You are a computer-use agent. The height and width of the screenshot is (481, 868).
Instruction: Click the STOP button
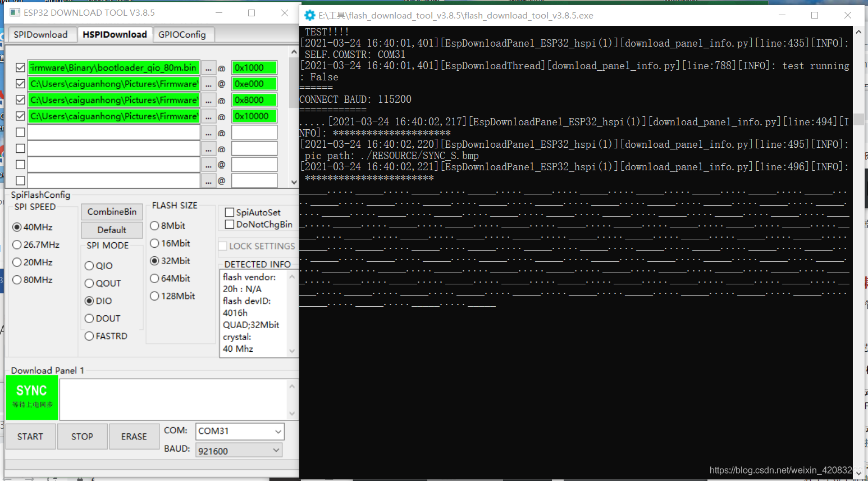coord(82,437)
